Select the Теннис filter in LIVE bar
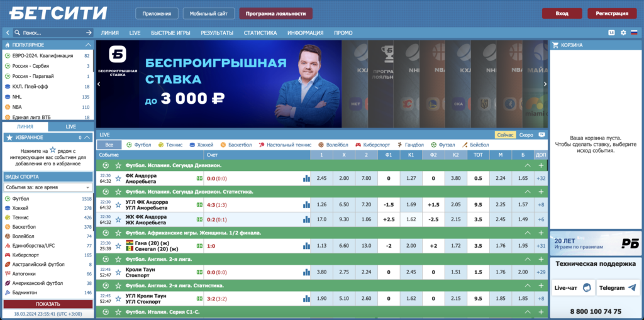The image size is (644, 320). 170,145
